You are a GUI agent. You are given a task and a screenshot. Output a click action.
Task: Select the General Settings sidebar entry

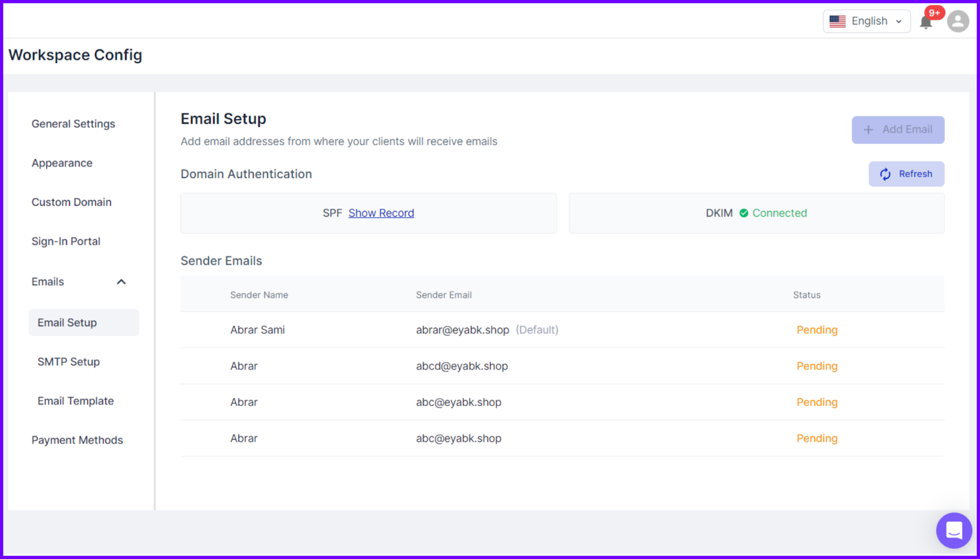pos(73,124)
